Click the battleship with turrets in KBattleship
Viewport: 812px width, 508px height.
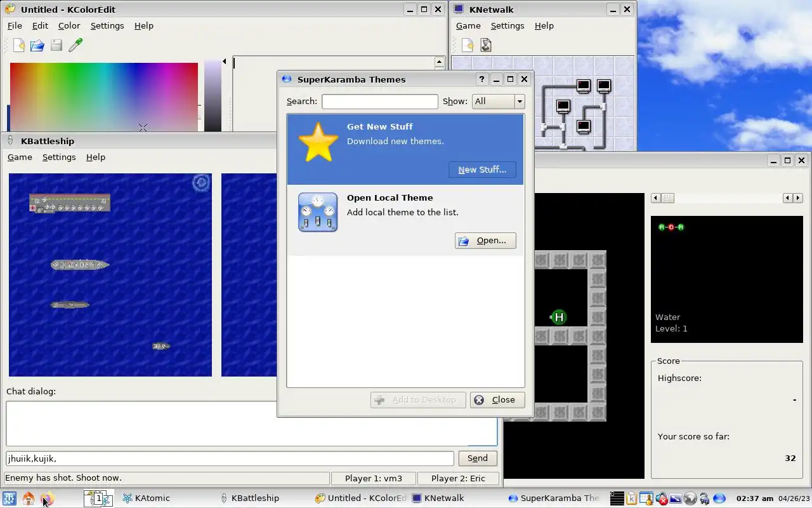[80, 264]
